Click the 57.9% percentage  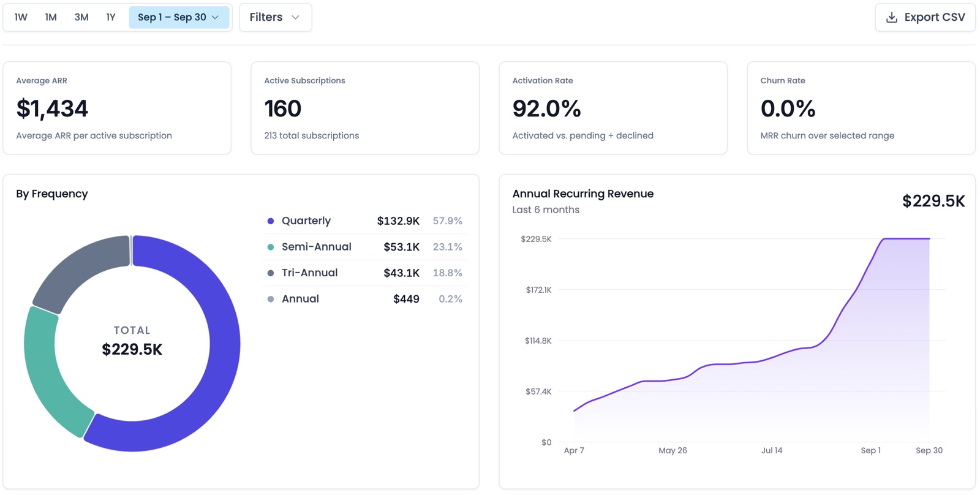point(448,221)
